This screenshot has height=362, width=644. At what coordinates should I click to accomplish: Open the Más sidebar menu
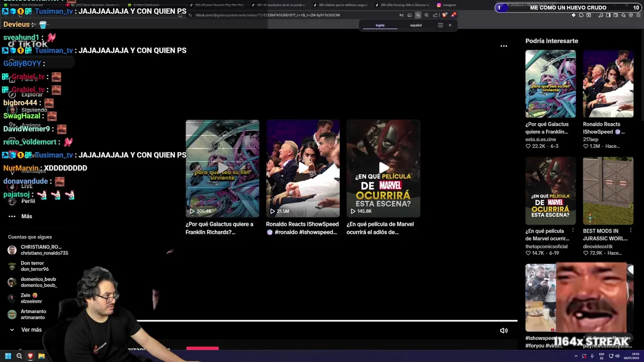click(20, 216)
